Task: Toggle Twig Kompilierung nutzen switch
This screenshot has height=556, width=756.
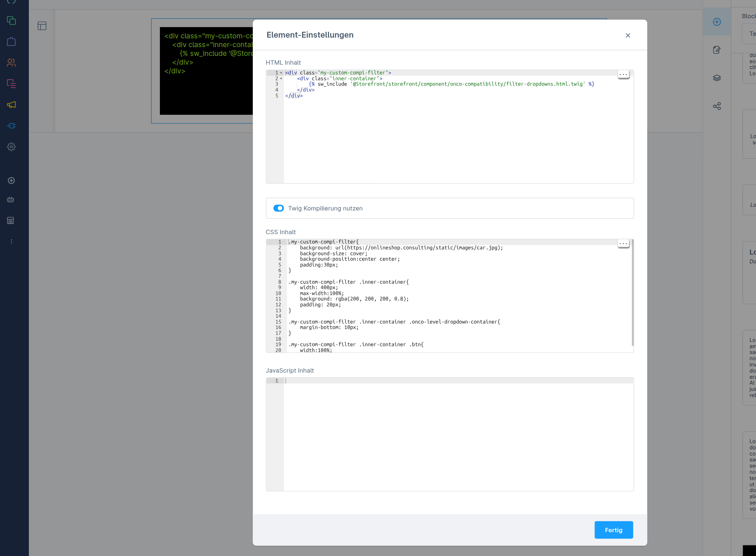Action: (279, 208)
